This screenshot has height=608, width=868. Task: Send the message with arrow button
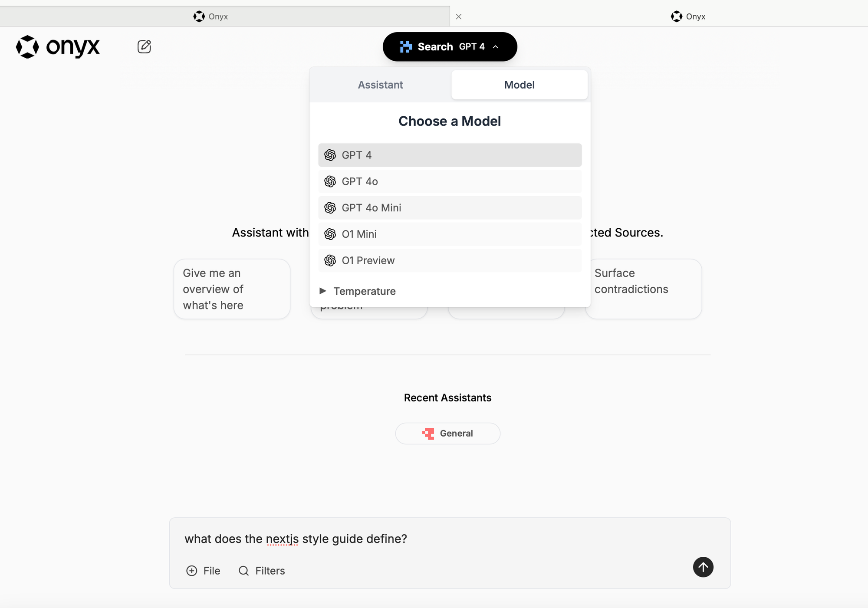[x=703, y=567]
